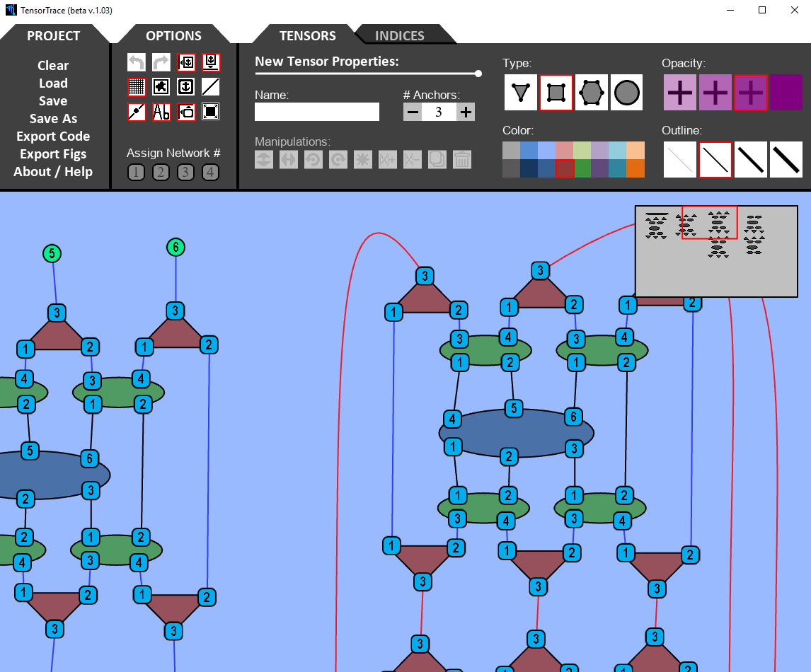Switch to the INDICES tab
The height and width of the screenshot is (672, 811).
pyautogui.click(x=399, y=35)
